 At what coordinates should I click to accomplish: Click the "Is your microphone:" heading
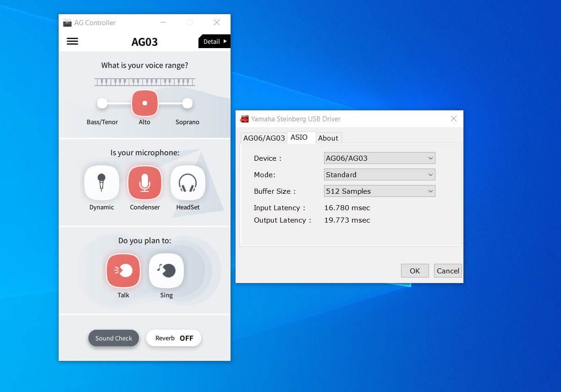[145, 152]
